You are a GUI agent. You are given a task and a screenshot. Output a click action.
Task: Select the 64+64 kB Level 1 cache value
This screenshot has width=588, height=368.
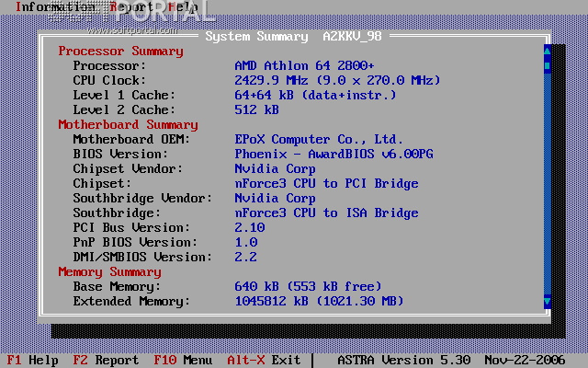(315, 95)
